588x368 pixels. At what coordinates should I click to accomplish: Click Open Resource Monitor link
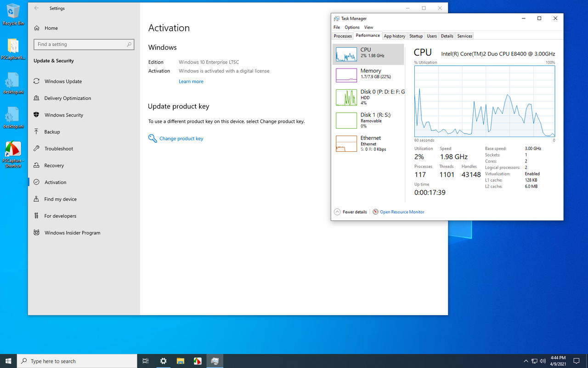pyautogui.click(x=402, y=212)
